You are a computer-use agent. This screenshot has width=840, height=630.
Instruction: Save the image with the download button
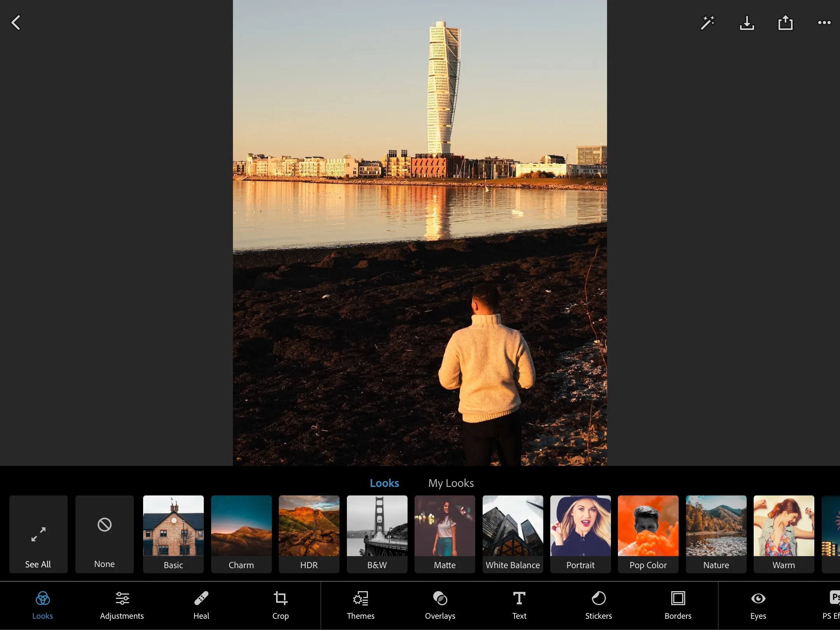pyautogui.click(x=746, y=23)
